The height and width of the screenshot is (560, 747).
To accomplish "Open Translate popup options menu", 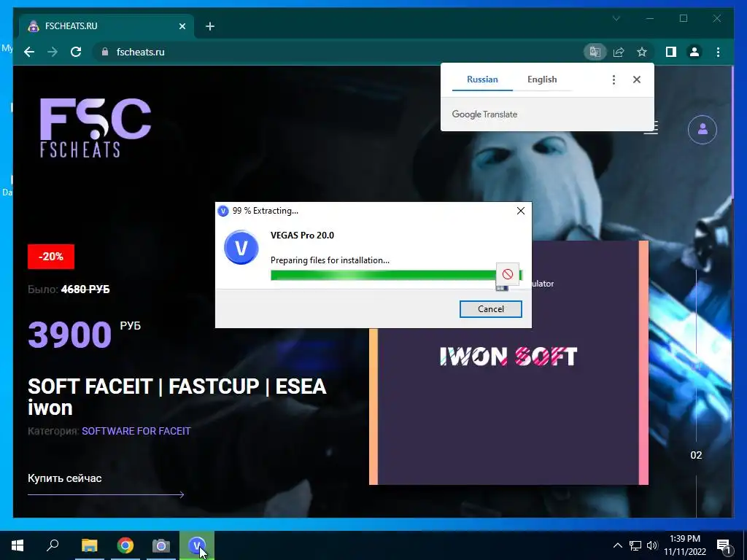I will pos(614,79).
